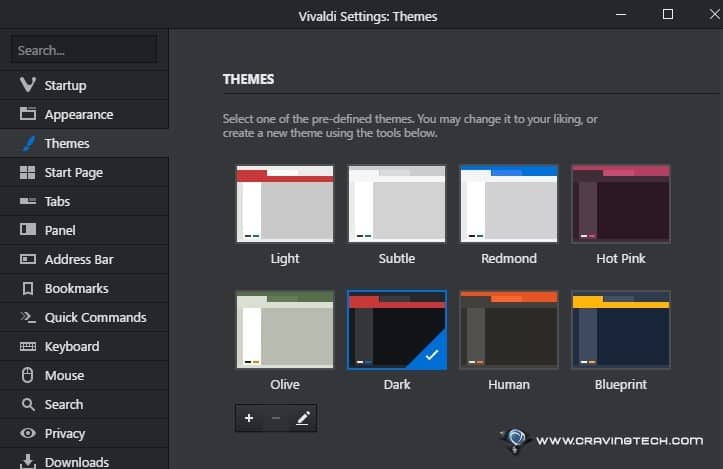Viewport: 723px width, 469px height.
Task: Select the Light theme thumbnail
Action: (x=285, y=203)
